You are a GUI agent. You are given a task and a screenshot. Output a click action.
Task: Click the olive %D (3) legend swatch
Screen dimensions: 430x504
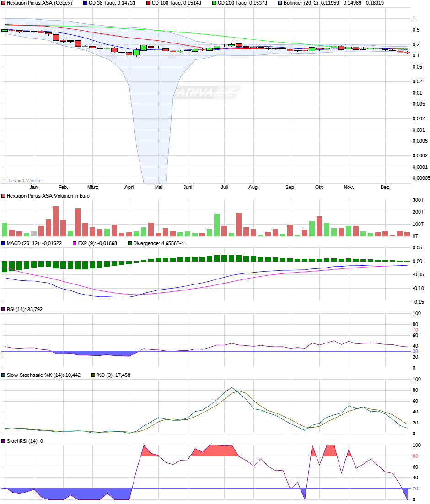pyautogui.click(x=94, y=375)
